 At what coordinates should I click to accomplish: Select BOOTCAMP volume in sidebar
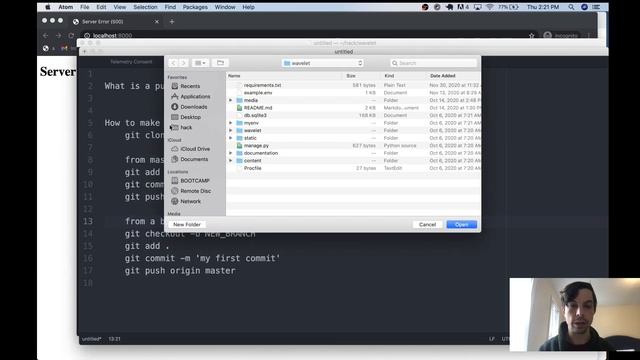(x=195, y=180)
